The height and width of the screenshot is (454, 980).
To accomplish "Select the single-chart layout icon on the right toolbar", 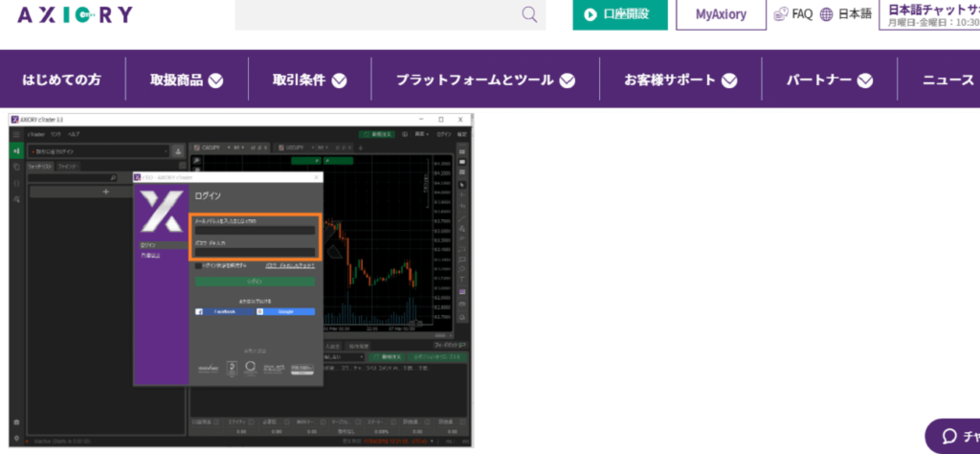I will 462,161.
